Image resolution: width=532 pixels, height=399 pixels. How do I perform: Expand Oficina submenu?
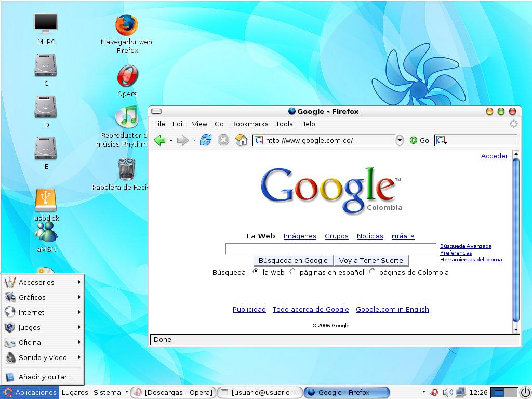pos(43,342)
